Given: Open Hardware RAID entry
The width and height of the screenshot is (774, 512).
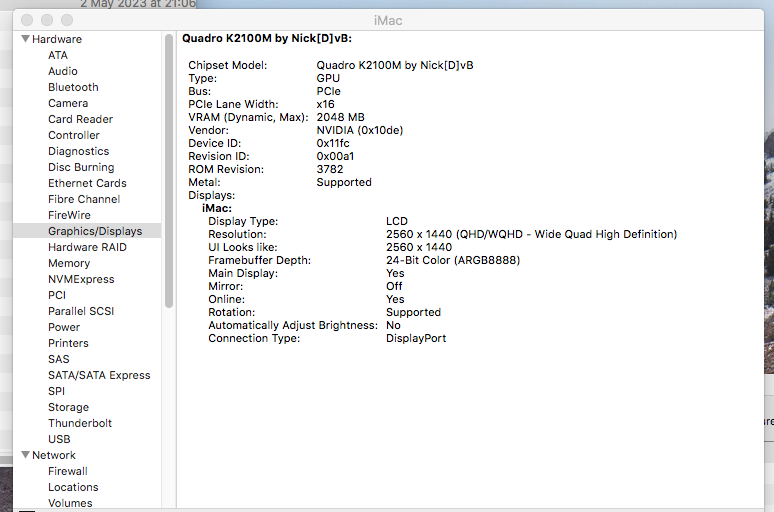Looking at the screenshot, I should click(x=87, y=247).
